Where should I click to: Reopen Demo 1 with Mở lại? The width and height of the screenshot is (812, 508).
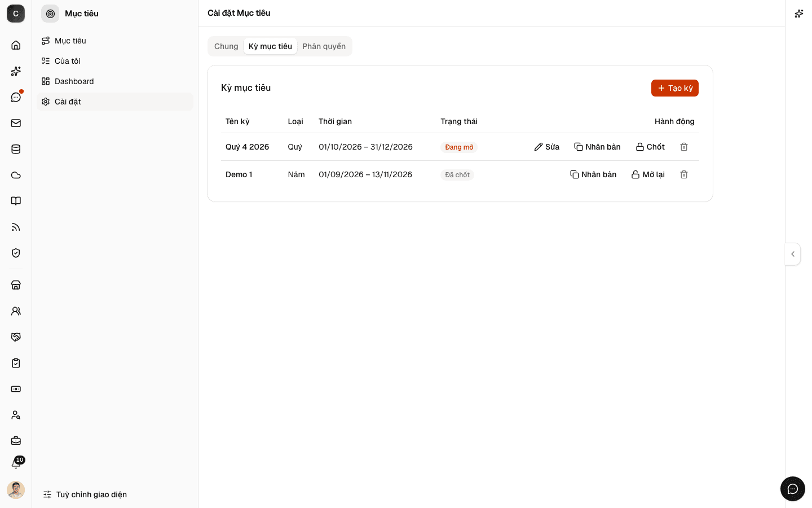click(x=648, y=174)
